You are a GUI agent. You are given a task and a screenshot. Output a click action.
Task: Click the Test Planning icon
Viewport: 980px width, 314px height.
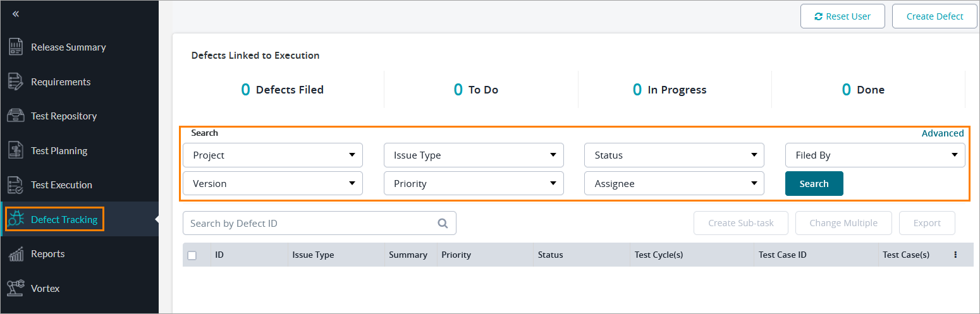(x=16, y=151)
